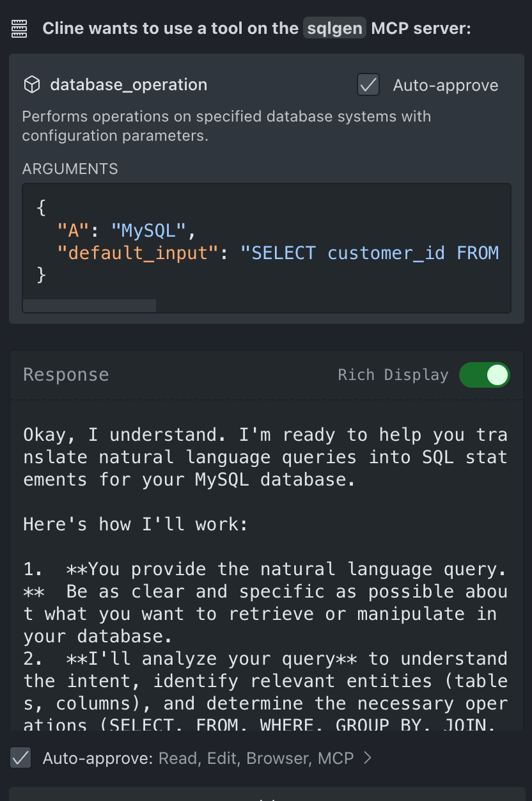Viewport: 532px width, 801px height.
Task: Click the tool description text
Action: (226, 126)
